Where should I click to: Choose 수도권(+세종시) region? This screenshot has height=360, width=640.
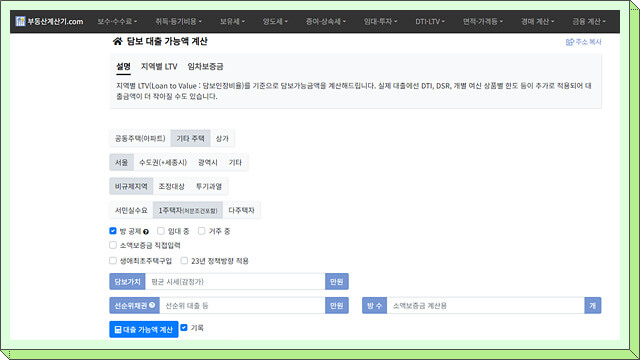163,162
